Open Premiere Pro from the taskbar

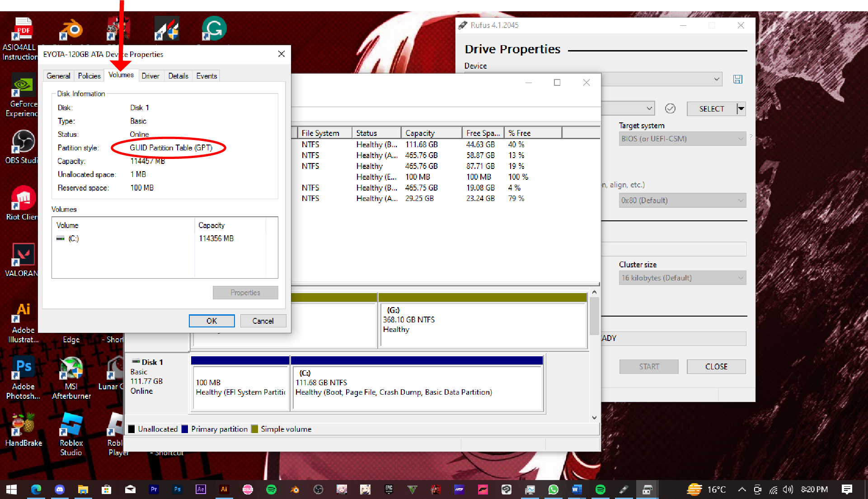coord(154,490)
